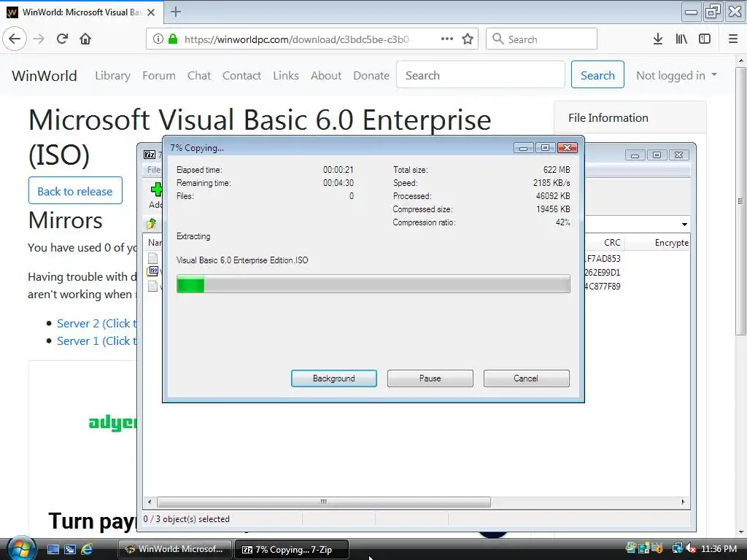Open the WinWorld Forum menu item

tap(158, 75)
